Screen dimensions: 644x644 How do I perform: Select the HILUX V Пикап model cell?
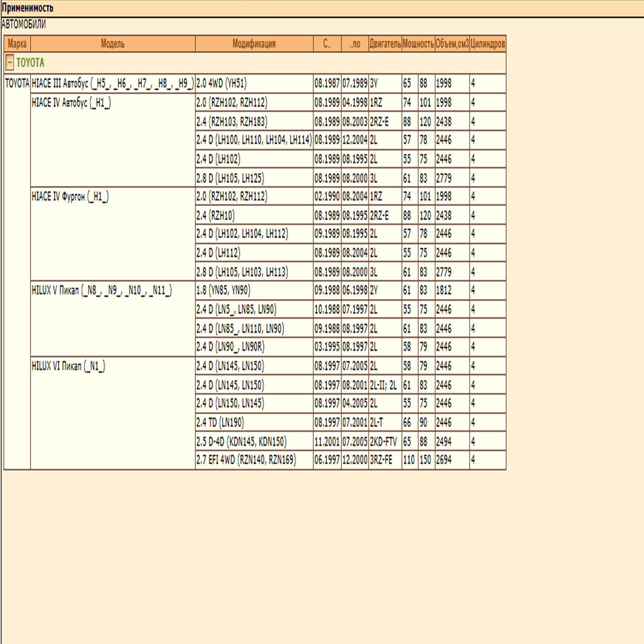point(113,319)
